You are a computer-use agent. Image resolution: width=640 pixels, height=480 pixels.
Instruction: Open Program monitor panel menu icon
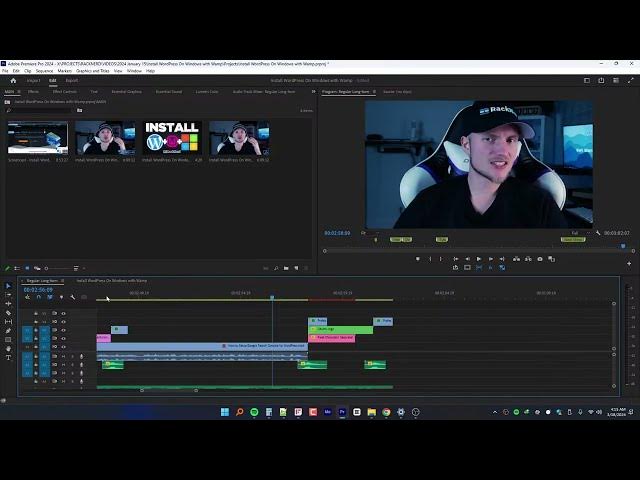click(374, 91)
